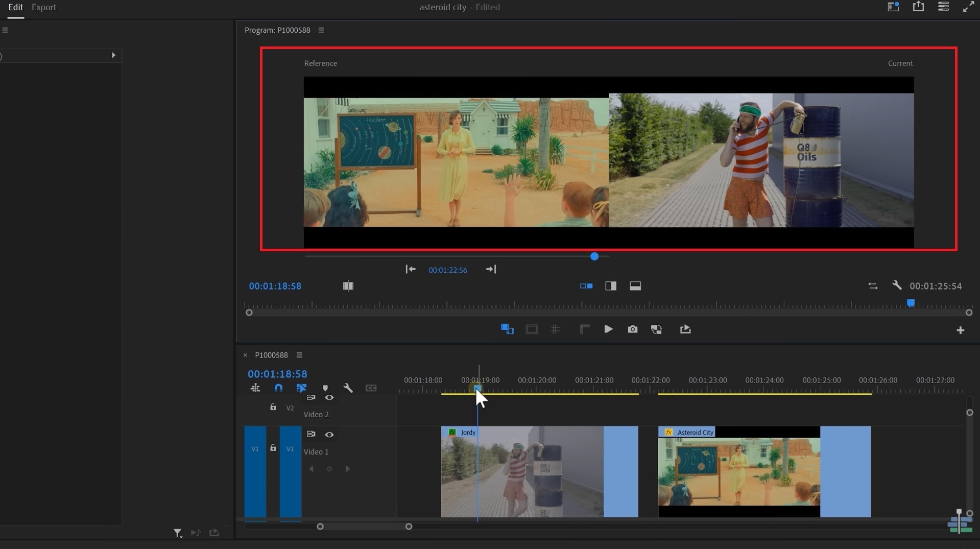Viewport: 980px width, 549px height.
Task: Select side-by-side comparison view icon
Action: pos(586,286)
